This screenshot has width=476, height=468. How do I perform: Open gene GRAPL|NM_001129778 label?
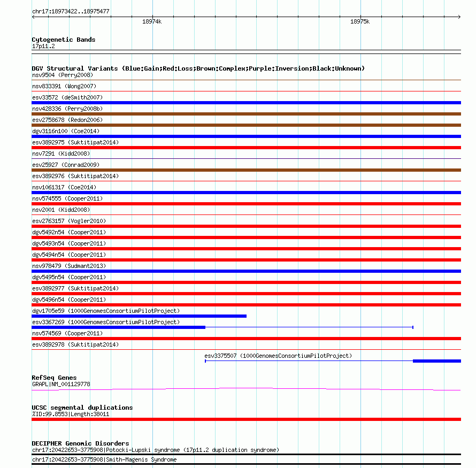[61, 384]
